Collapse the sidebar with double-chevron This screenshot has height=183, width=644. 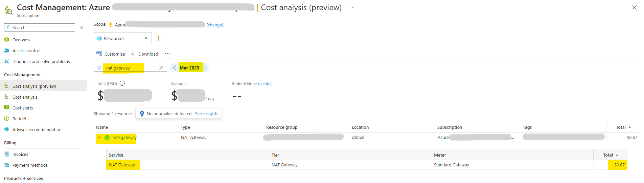[x=82, y=27]
